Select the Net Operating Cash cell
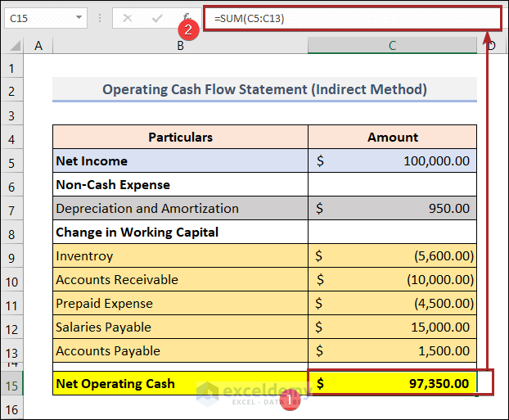The image size is (509, 420). [x=180, y=383]
